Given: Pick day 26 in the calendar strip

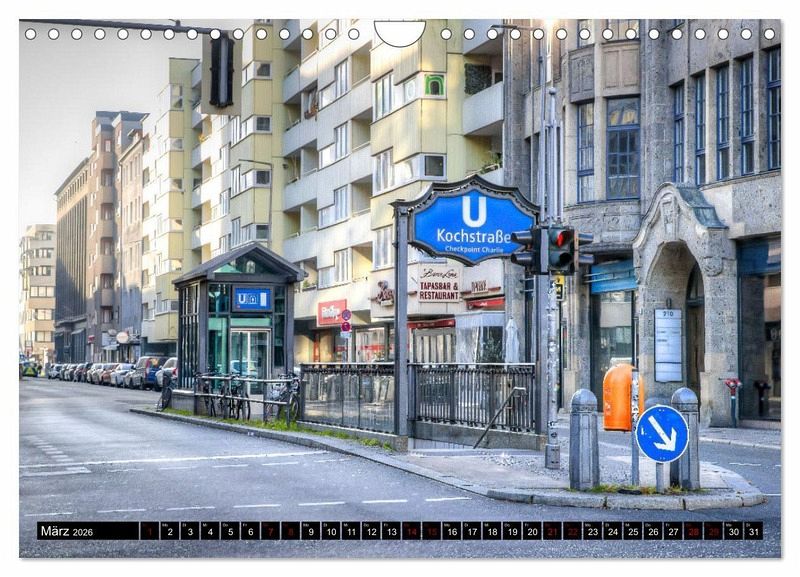Looking at the screenshot, I should click(x=654, y=531).
